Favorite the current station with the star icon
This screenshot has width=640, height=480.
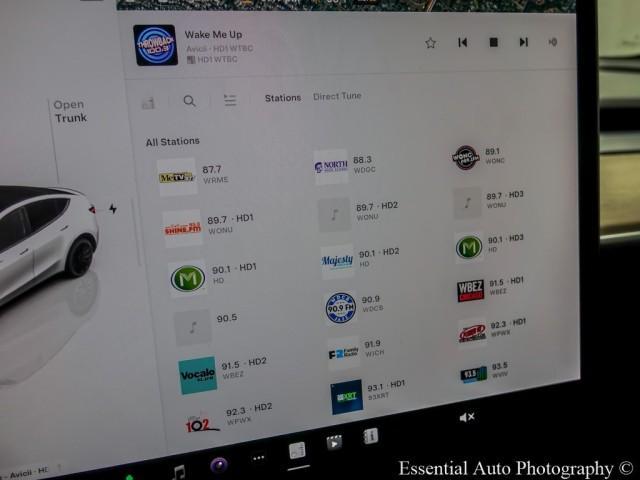point(430,43)
